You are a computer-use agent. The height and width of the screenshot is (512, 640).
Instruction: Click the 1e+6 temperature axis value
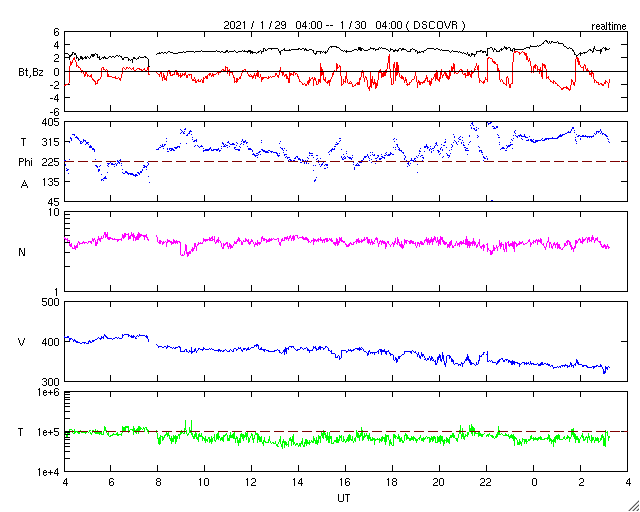point(49,392)
